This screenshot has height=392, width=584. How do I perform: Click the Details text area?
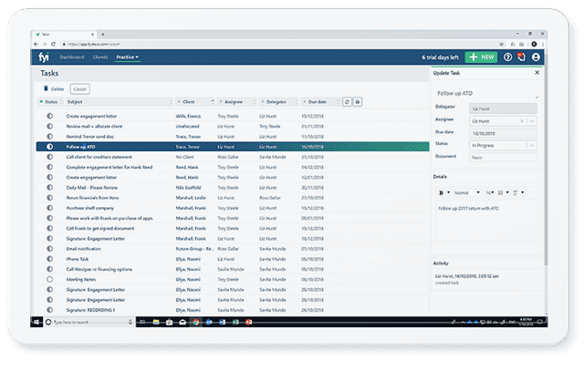click(486, 221)
